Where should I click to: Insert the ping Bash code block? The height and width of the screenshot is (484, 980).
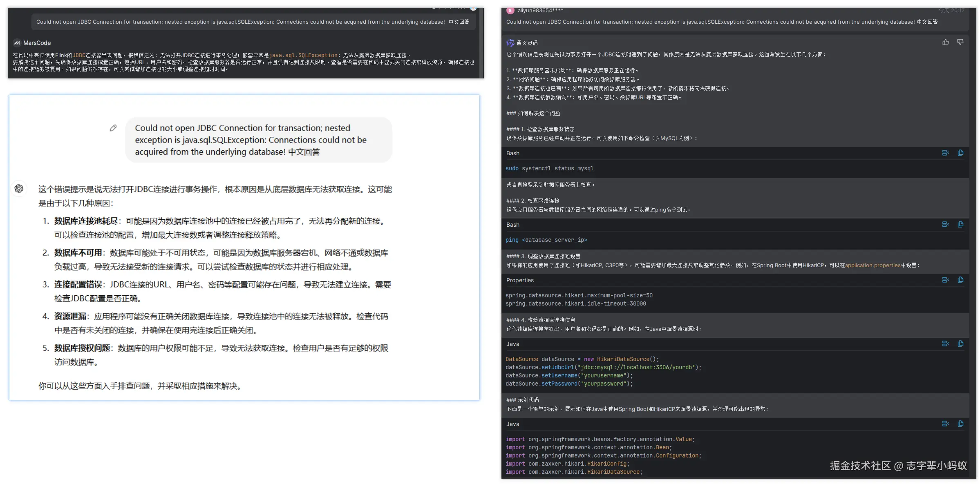[x=945, y=224]
